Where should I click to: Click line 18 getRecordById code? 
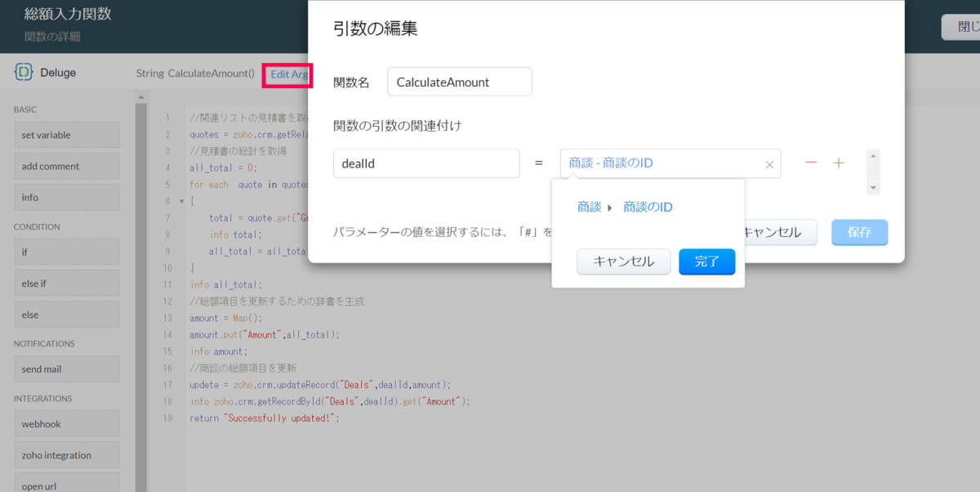click(x=330, y=401)
